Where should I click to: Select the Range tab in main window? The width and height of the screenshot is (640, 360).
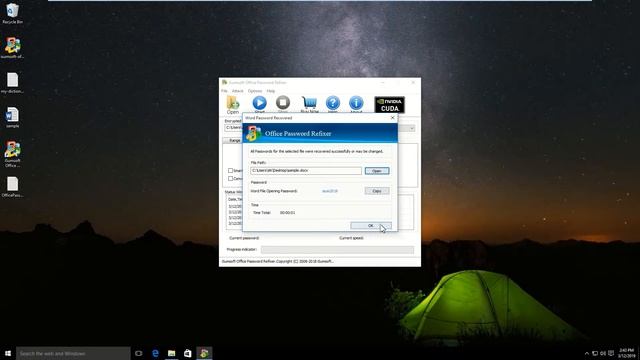click(234, 140)
